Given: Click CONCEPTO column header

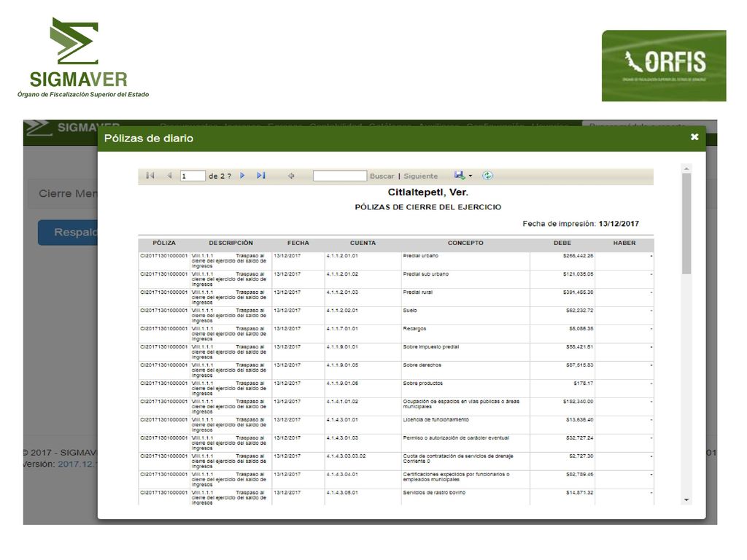Looking at the screenshot, I should tap(465, 243).
